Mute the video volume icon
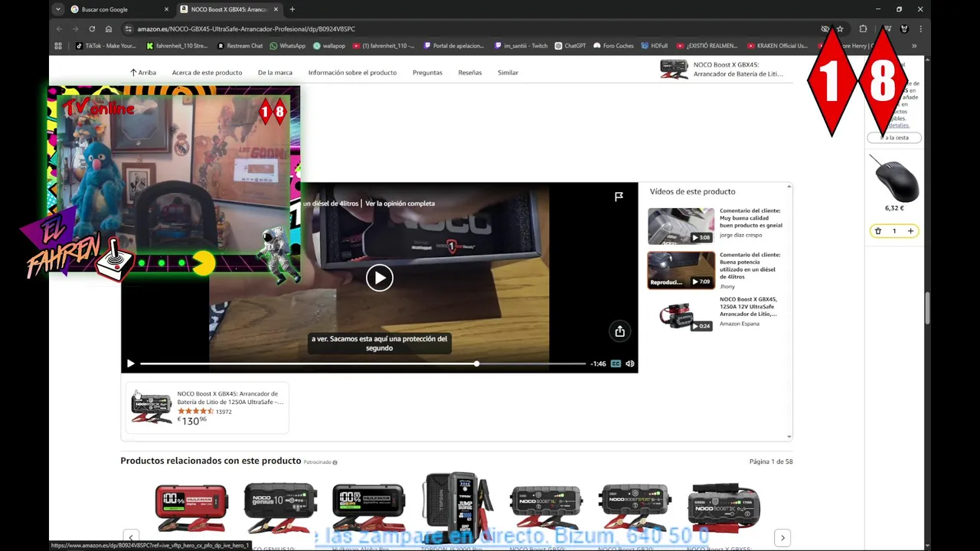980x551 pixels. pos(630,364)
